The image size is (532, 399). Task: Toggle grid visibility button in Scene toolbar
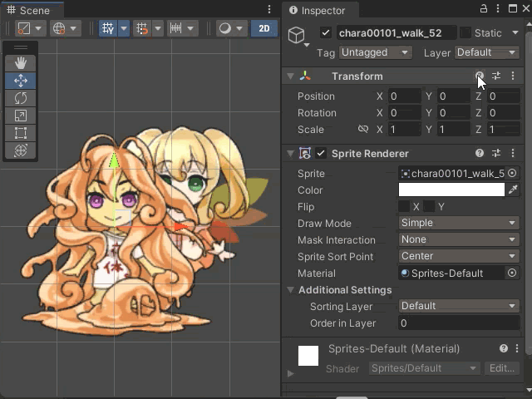[108, 28]
